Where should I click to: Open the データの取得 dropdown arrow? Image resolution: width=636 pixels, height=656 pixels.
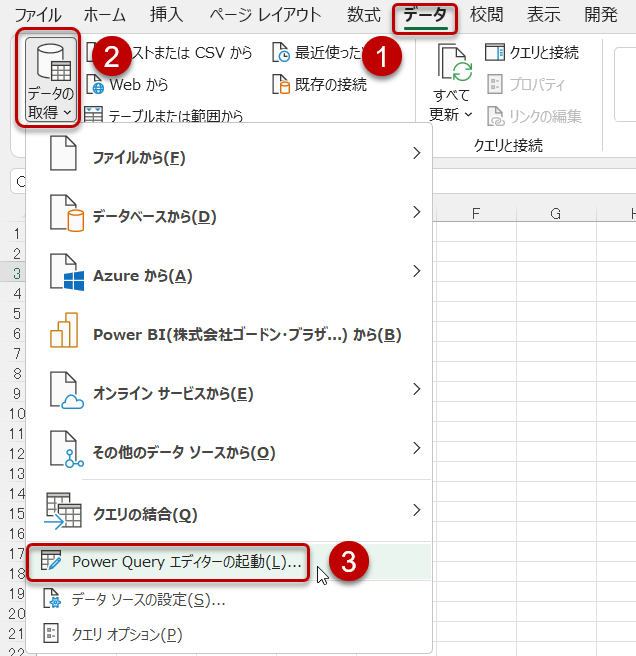coord(67,113)
